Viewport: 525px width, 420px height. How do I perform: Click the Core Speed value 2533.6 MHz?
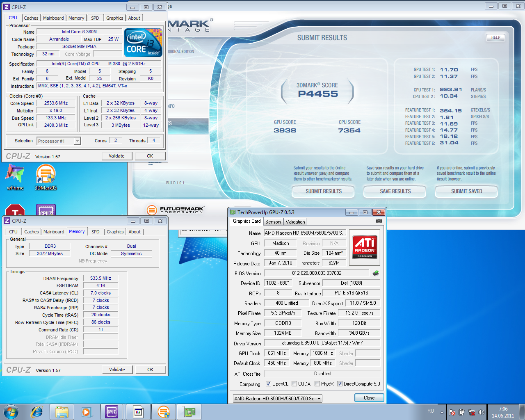click(56, 103)
